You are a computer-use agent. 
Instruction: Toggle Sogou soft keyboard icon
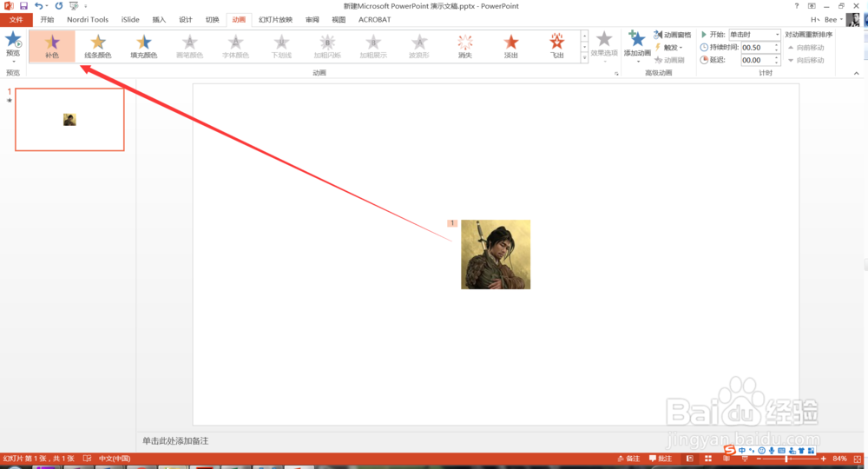tap(782, 451)
